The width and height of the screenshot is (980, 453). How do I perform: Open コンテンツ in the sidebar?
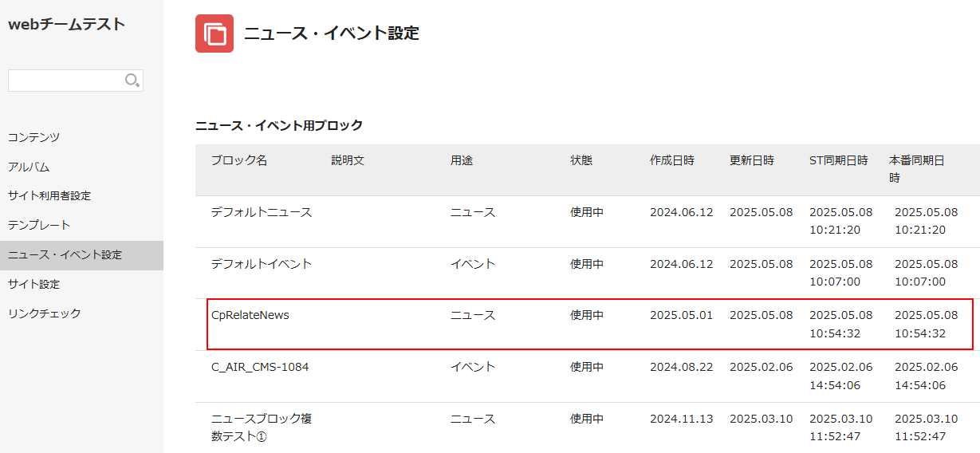[x=33, y=137]
